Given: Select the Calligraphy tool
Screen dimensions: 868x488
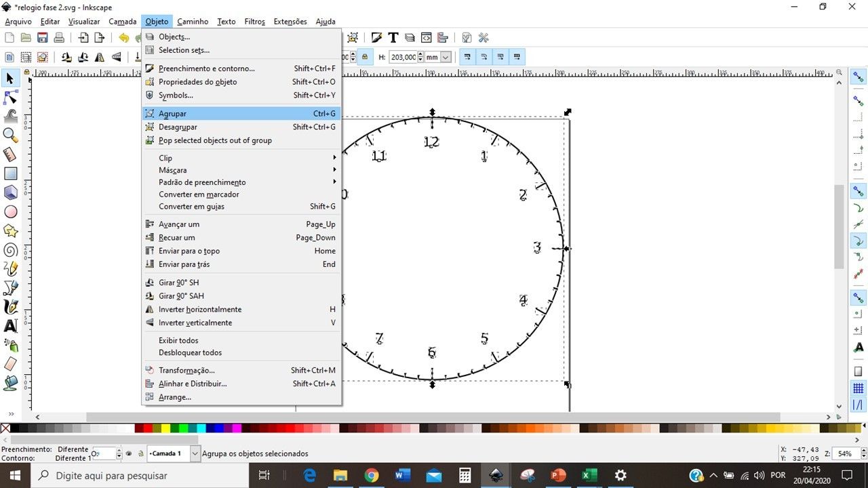Looking at the screenshot, I should pos(10,307).
